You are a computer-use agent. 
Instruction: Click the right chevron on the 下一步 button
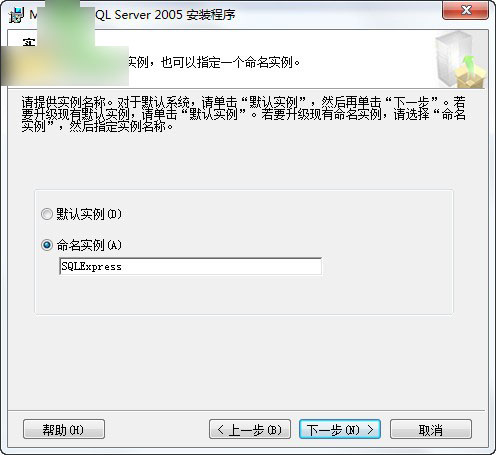click(x=370, y=429)
